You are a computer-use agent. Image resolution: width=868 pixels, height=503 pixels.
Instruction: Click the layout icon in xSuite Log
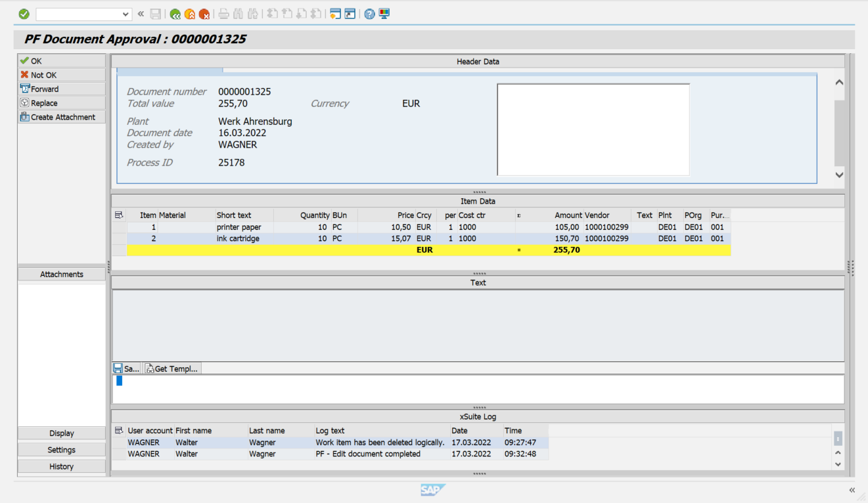click(120, 430)
